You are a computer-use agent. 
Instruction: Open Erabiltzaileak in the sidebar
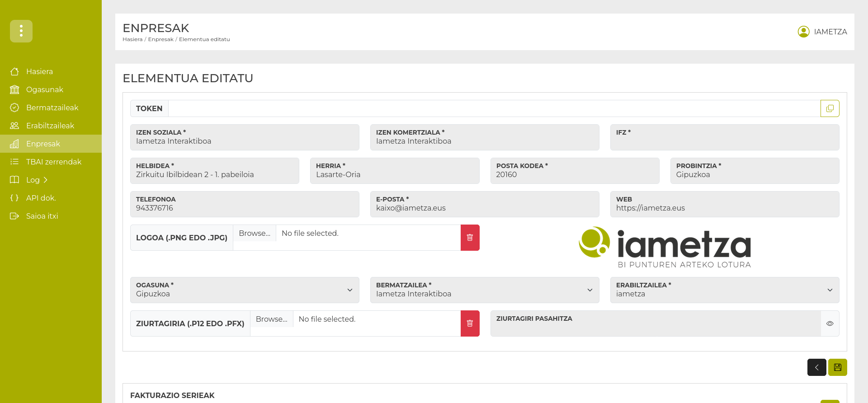point(50,126)
